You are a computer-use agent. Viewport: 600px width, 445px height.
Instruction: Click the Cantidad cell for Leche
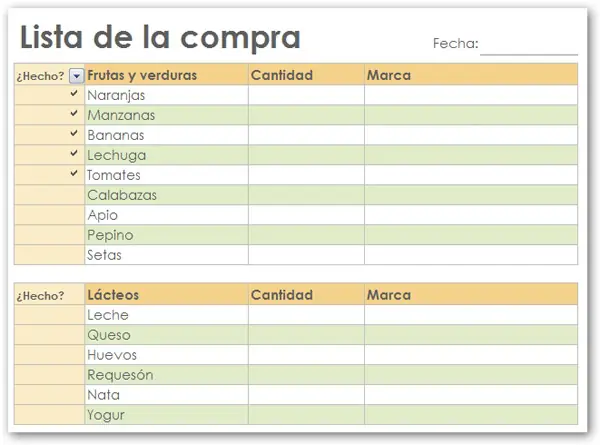tap(307, 315)
